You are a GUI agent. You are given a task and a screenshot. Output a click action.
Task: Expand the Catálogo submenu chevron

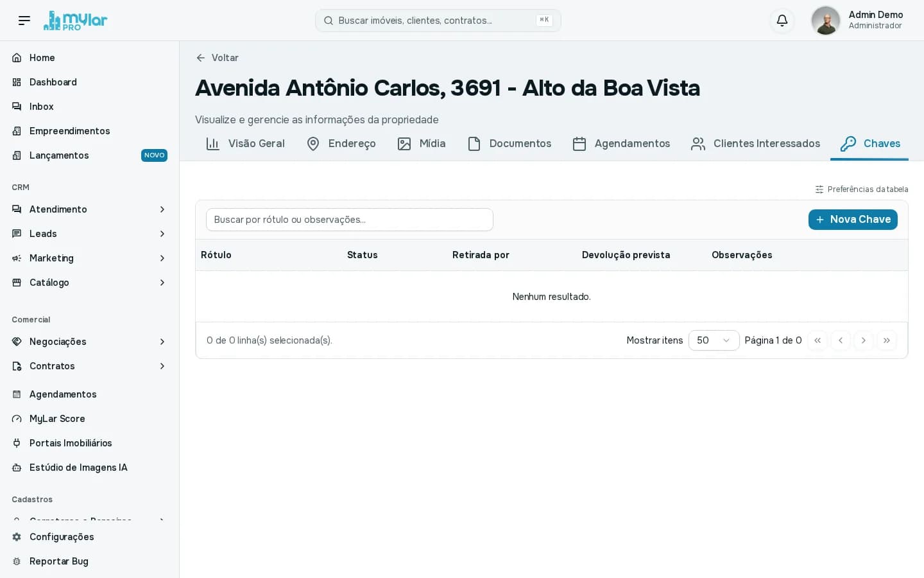coord(162,283)
